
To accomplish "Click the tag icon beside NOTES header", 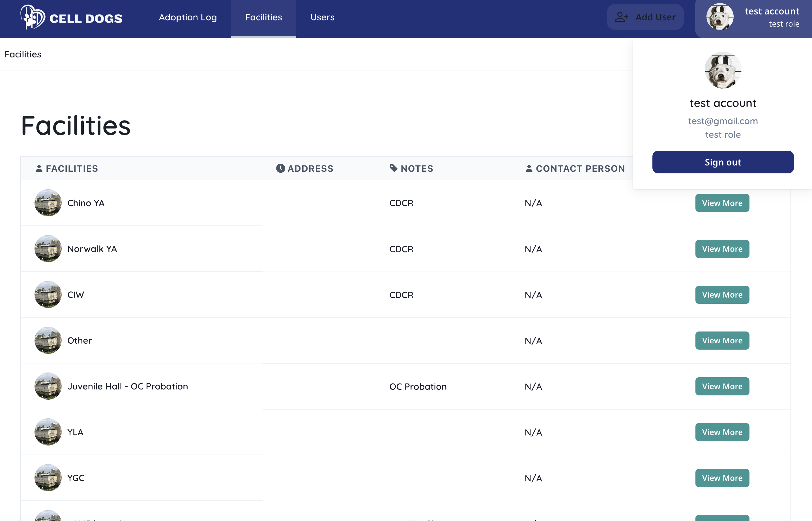I will pos(393,168).
